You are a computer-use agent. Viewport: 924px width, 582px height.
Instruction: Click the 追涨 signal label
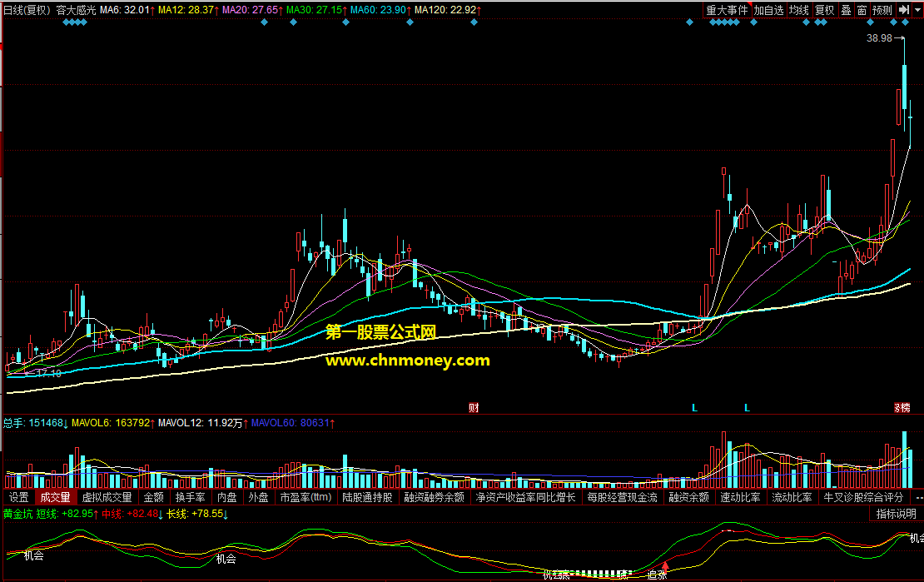point(657,575)
